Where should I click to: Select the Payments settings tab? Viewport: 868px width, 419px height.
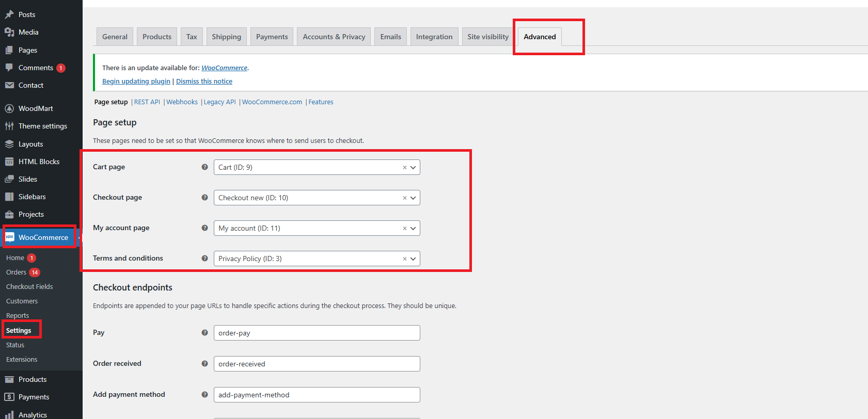pyautogui.click(x=272, y=37)
